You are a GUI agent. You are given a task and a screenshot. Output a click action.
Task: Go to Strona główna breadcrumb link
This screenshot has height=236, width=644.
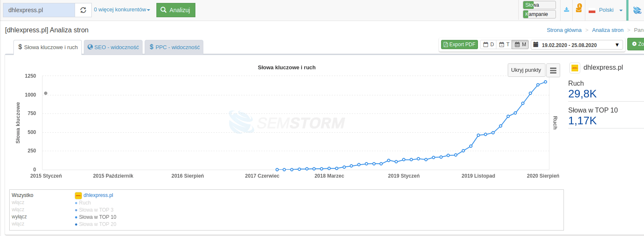pyautogui.click(x=564, y=30)
